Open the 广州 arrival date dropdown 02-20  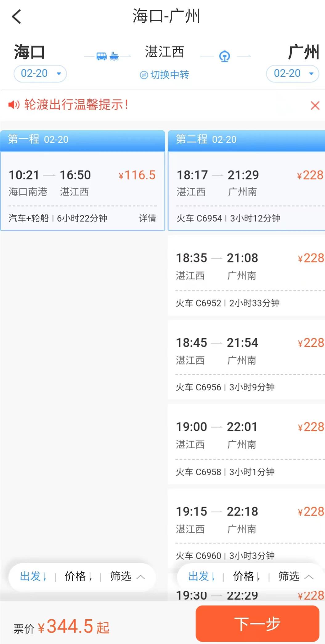292,74
